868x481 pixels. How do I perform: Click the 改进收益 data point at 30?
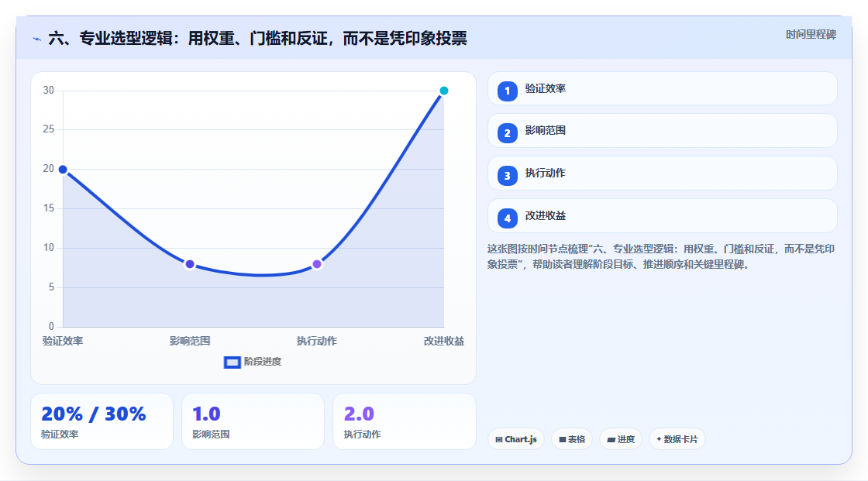(443, 91)
